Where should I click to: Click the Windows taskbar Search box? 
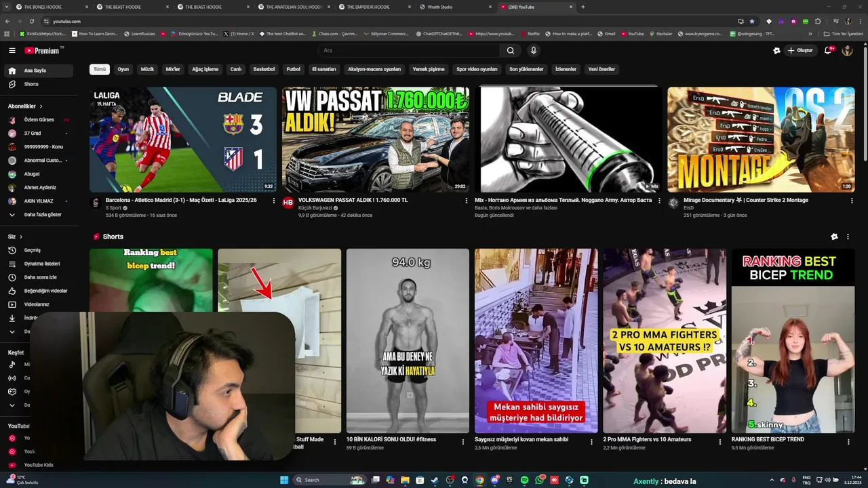coord(331,480)
